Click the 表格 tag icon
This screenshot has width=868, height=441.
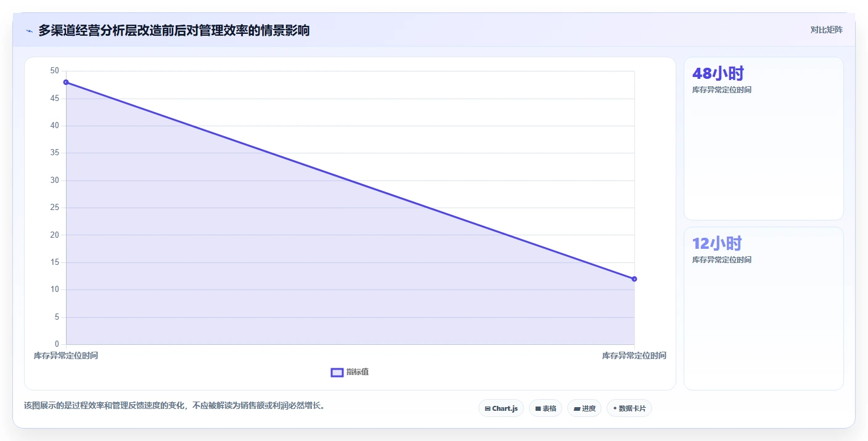click(538, 408)
